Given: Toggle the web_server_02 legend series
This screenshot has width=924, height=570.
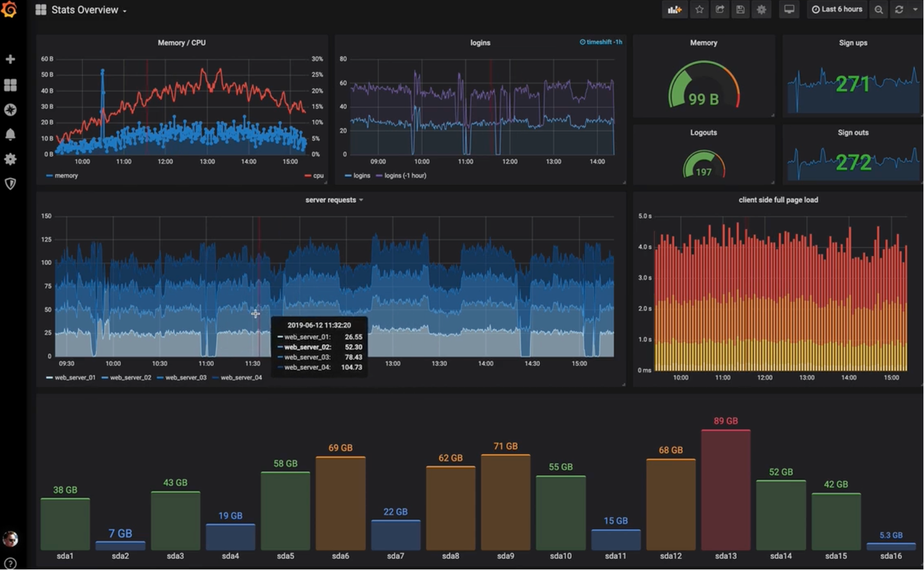Looking at the screenshot, I should (130, 377).
